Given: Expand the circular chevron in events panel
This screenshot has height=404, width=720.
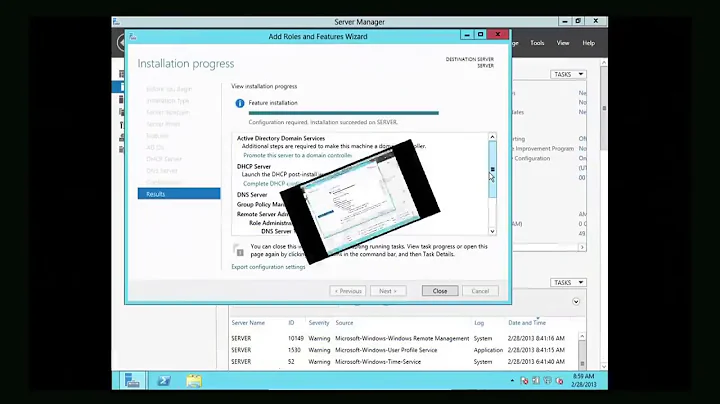Looking at the screenshot, I should pos(576,302).
